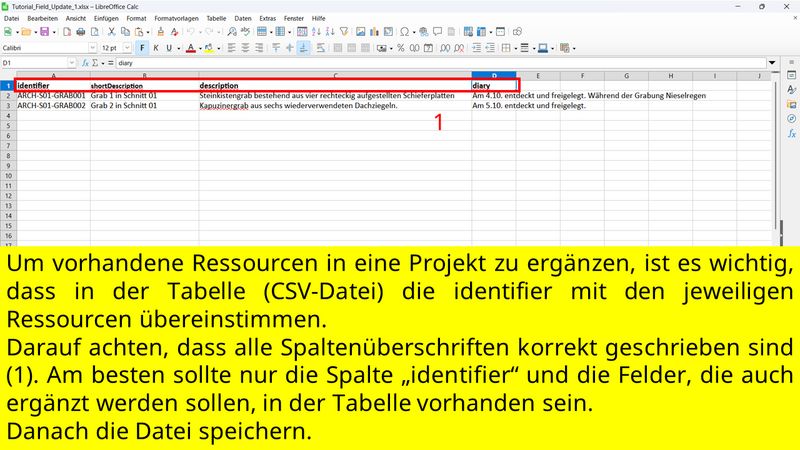Toggle Underline (U) formatting
Viewport: 800px width, 450px height.
tap(169, 48)
